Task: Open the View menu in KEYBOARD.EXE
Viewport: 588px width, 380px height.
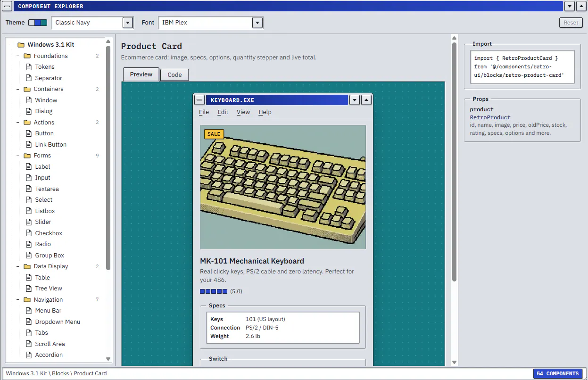Action: point(243,112)
